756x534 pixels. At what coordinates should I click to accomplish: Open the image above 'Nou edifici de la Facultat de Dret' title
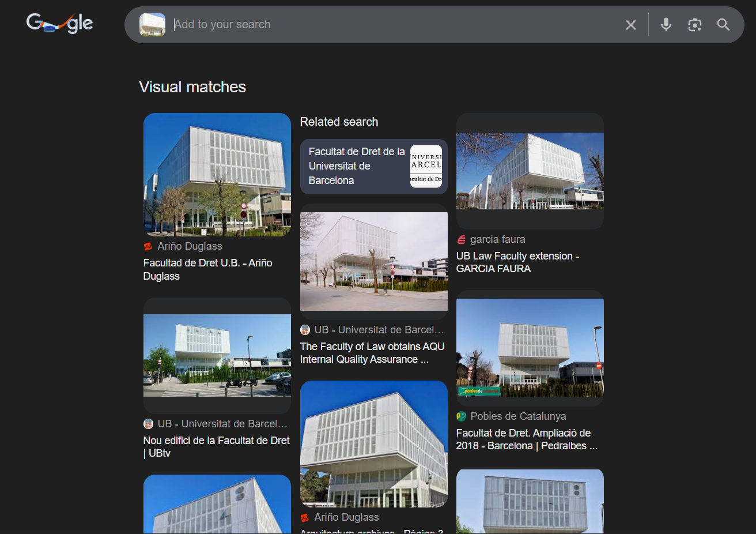tap(217, 356)
